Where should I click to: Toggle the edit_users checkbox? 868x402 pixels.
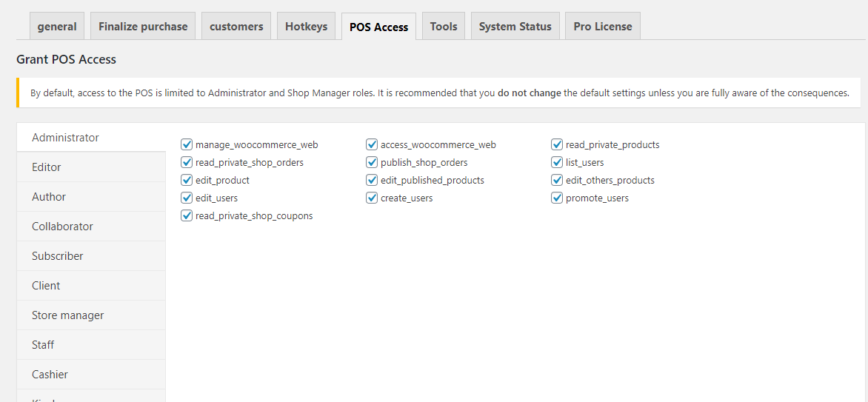187,198
